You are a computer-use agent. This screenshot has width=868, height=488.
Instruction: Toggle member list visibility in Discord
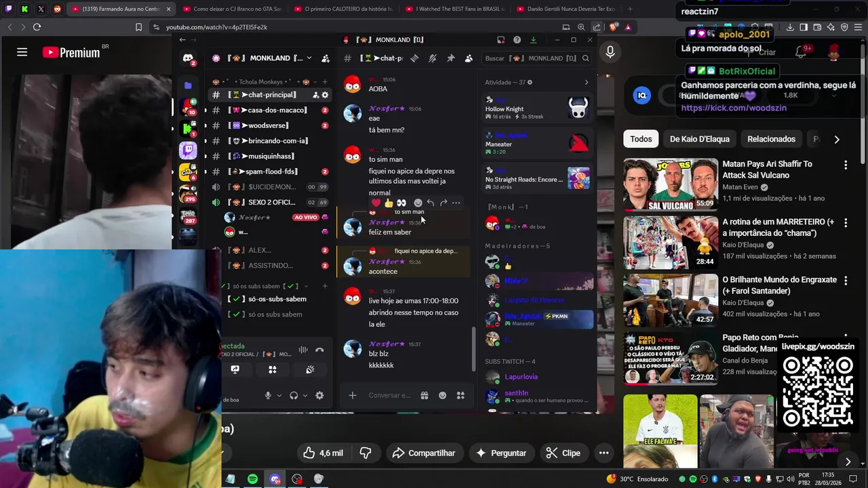468,58
